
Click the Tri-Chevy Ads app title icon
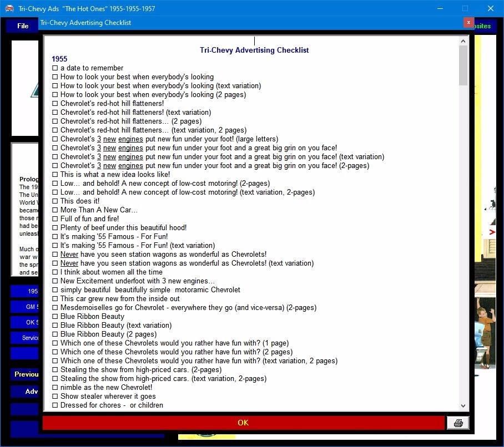pos(9,9)
